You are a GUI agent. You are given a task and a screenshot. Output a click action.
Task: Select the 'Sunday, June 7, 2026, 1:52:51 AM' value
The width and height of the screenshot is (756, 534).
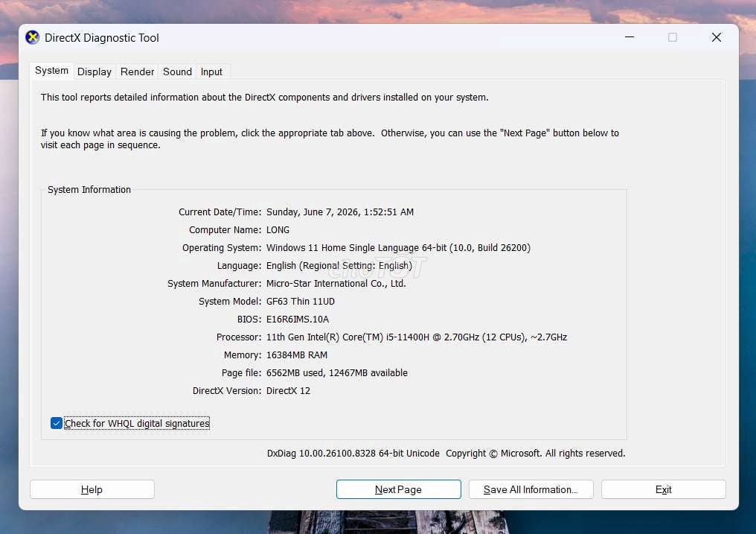pos(340,212)
